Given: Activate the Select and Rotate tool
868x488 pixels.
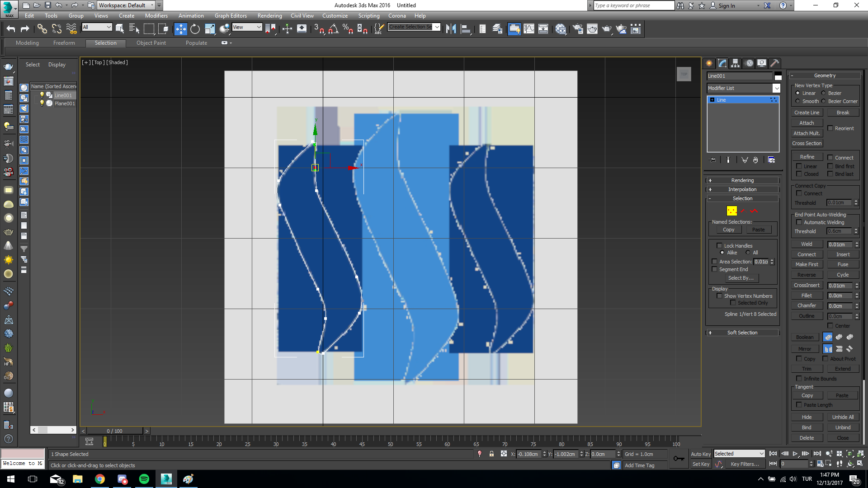Looking at the screenshot, I should 195,29.
